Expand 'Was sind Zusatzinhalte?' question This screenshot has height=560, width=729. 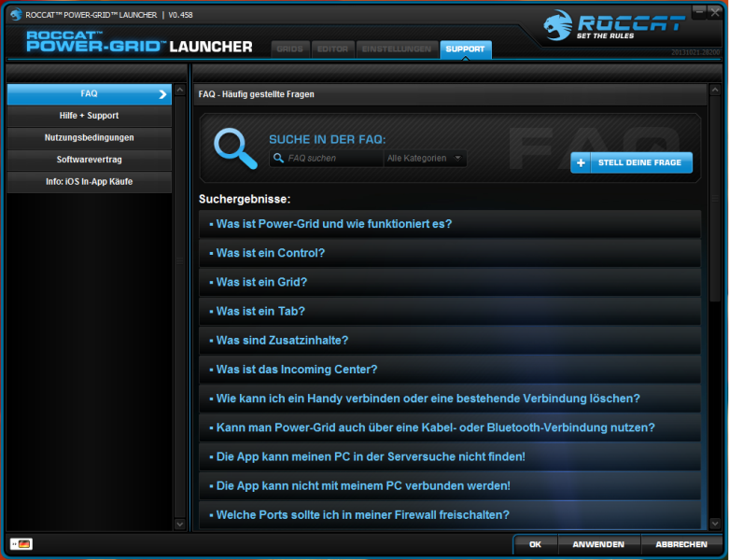coord(450,341)
